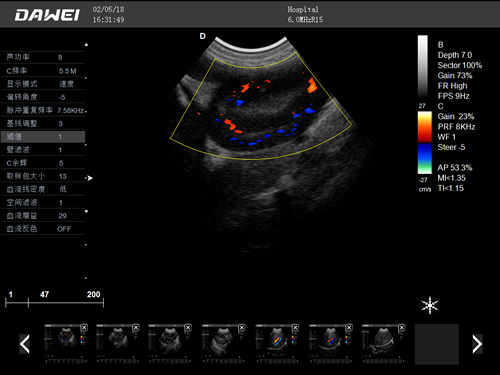Toggle 血流反色 flow invert OFF setting
500x375 pixels.
pyautogui.click(x=43, y=229)
